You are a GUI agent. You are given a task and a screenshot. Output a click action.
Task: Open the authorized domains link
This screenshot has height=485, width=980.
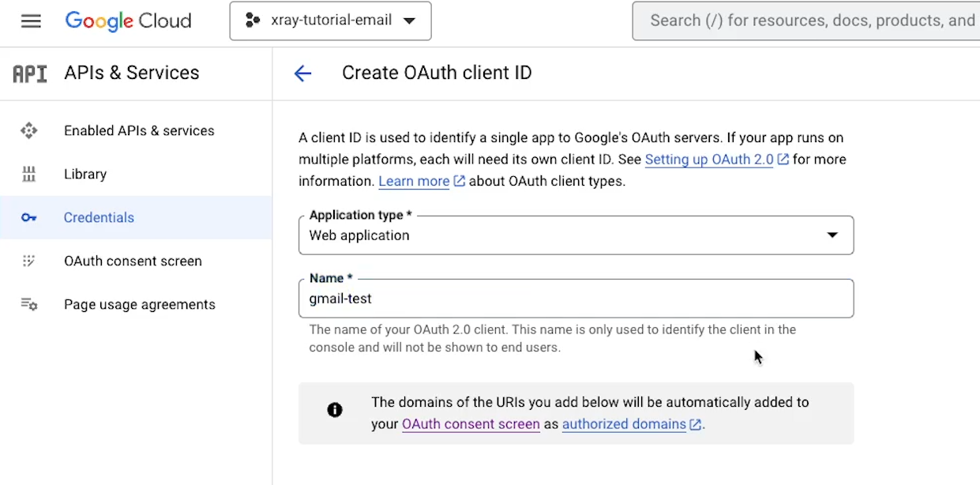(x=624, y=424)
